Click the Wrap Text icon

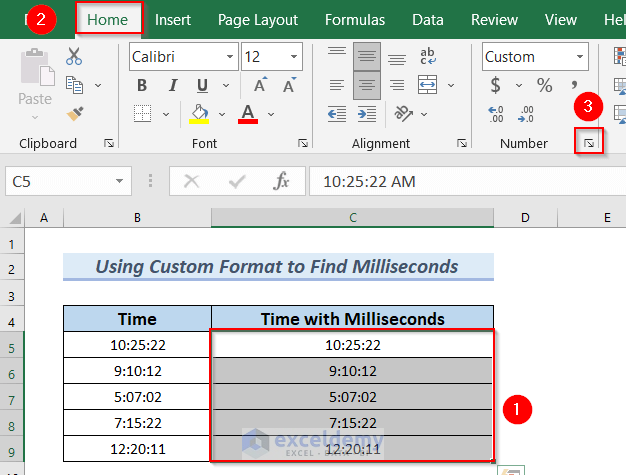(x=428, y=58)
